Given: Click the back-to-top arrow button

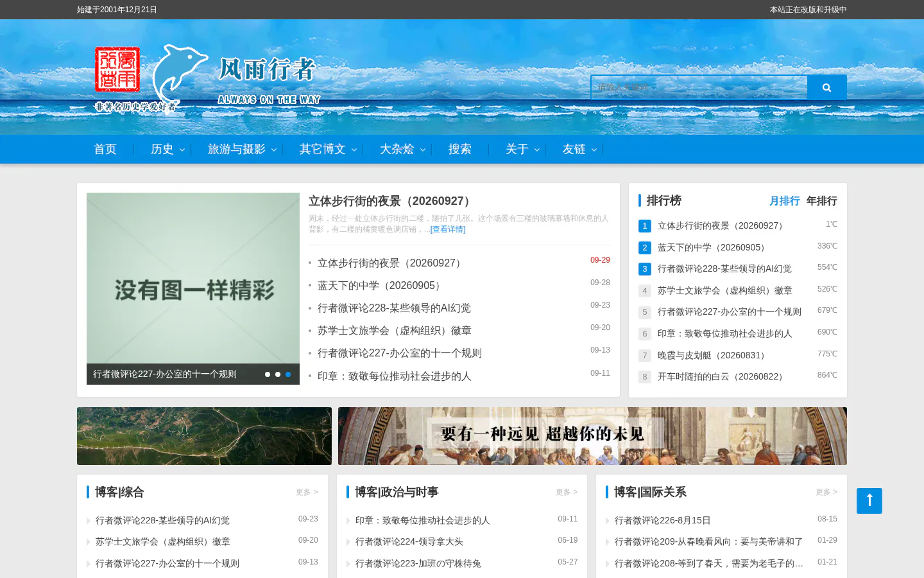Looking at the screenshot, I should click(x=869, y=501).
